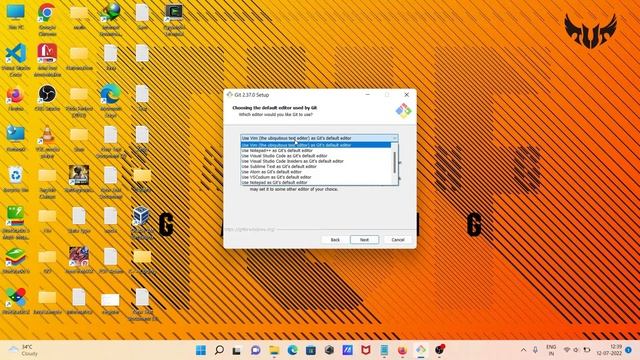
Task: Click the Git Setup taskbar icon
Action: pos(421,350)
